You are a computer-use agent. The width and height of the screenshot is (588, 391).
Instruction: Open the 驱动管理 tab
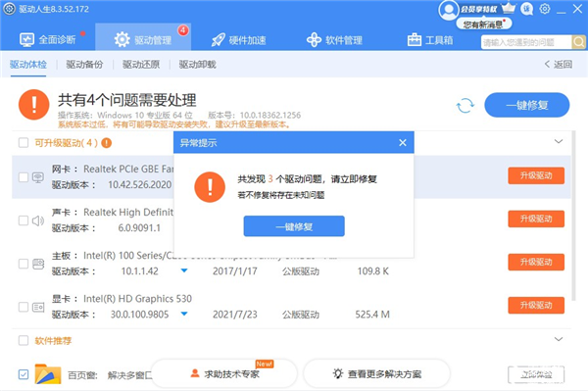(143, 37)
